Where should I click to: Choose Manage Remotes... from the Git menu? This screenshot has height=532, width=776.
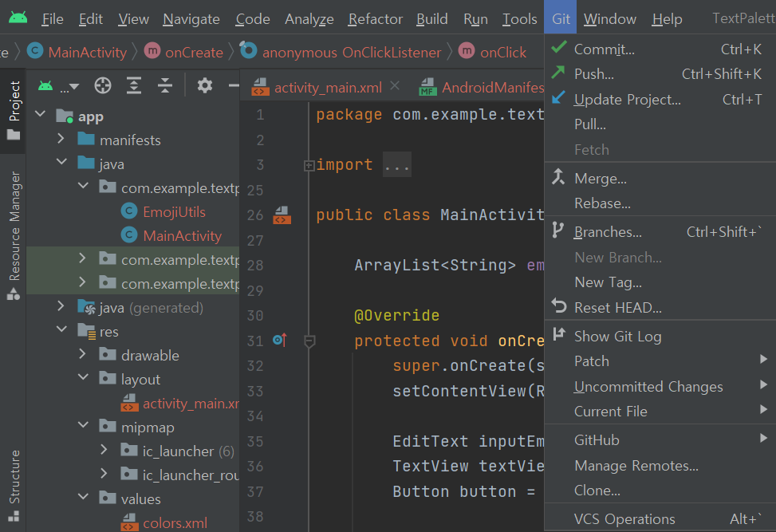click(660, 466)
